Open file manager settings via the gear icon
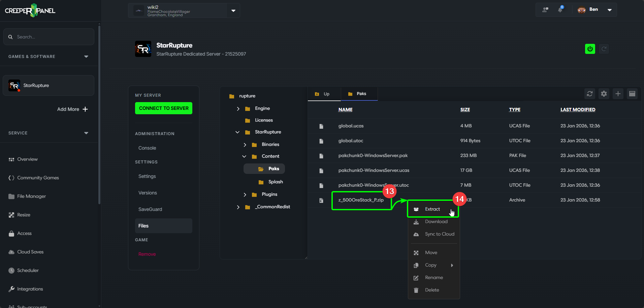This screenshot has width=644, height=308. tap(604, 94)
